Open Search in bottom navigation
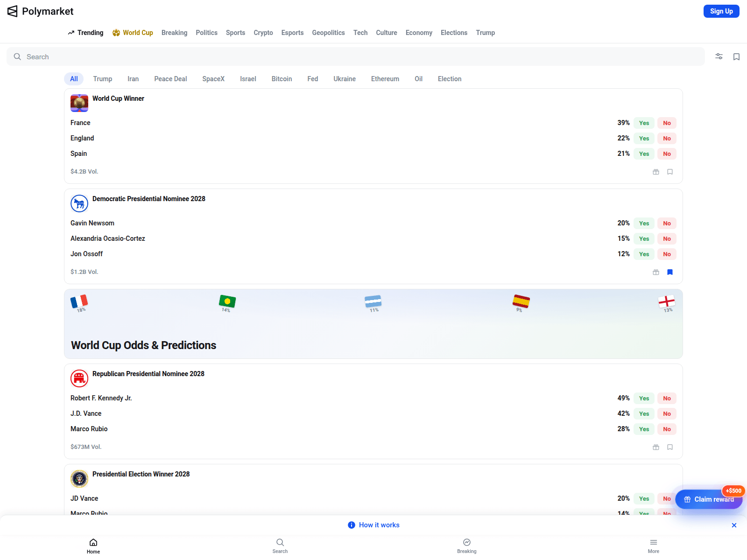 click(x=280, y=546)
